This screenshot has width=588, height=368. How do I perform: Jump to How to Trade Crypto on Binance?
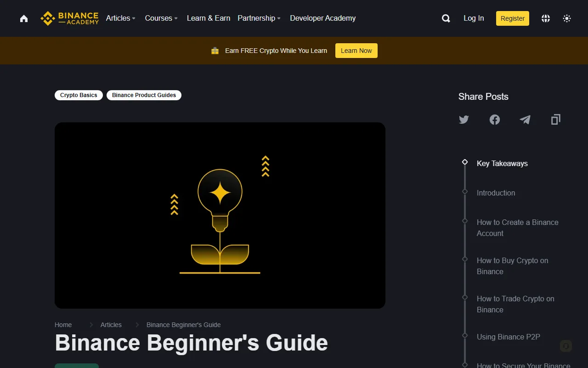pyautogui.click(x=515, y=304)
